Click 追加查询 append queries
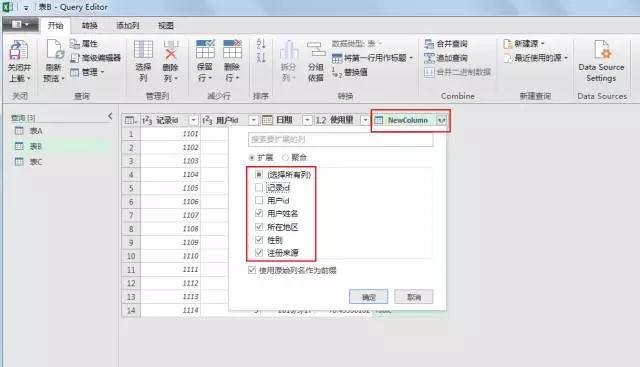The width and height of the screenshot is (640, 367). 446,58
